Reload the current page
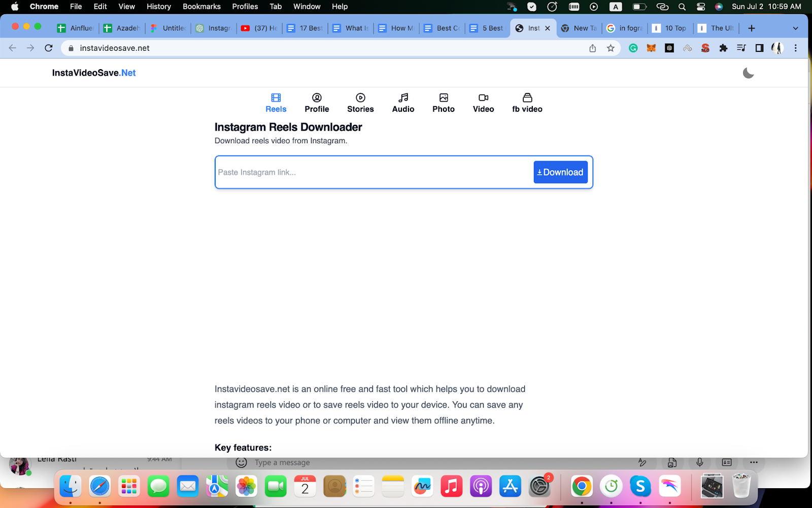The image size is (812, 508). pos(49,48)
